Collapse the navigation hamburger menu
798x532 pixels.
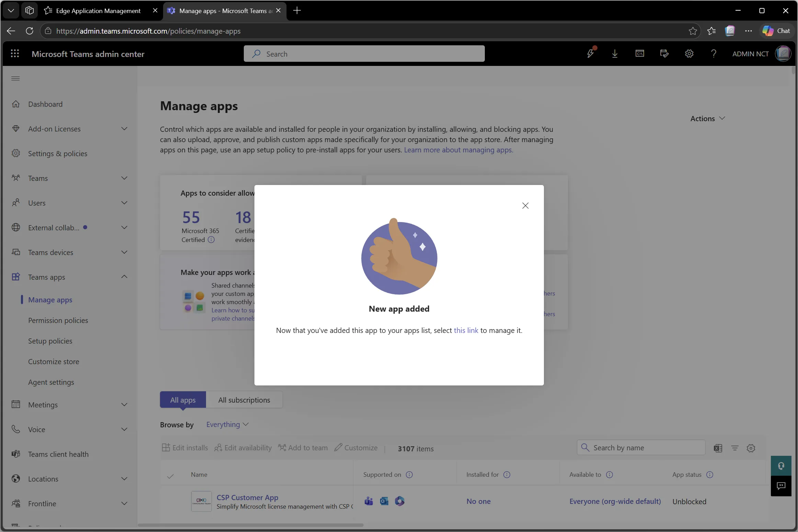tap(15, 78)
